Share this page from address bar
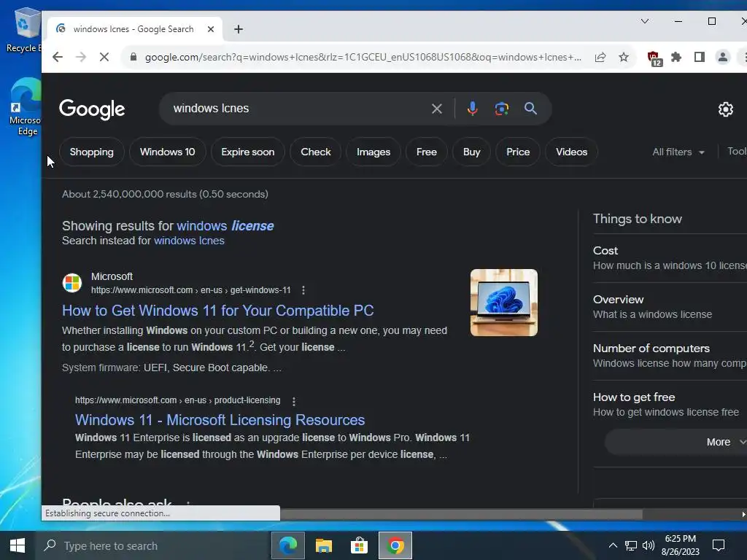747x560 pixels. 600,57
